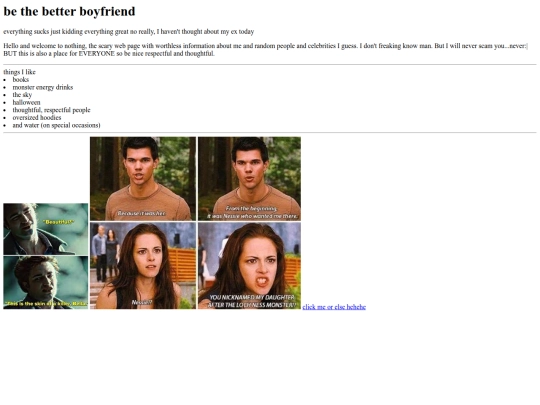
Task: Click the 'and water (on special occasions)' item
Action: pyautogui.click(x=56, y=125)
